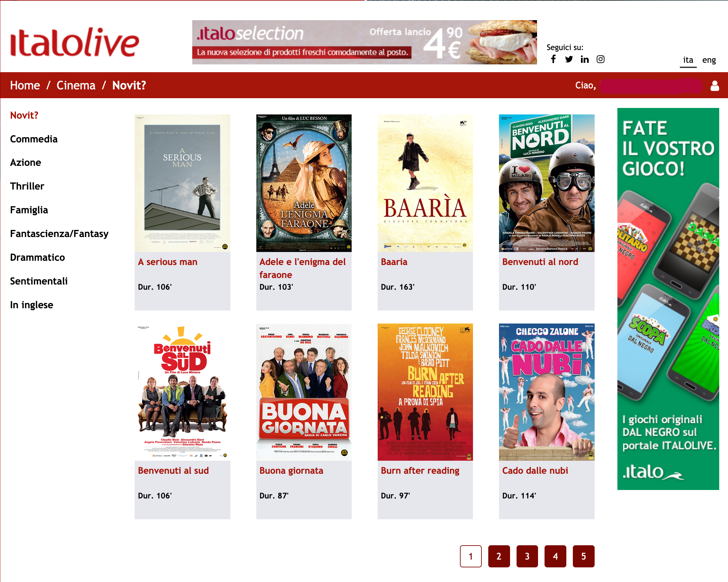Click the Dur. 114' duration text
Viewport: 728px width, 582px height.
coord(519,495)
